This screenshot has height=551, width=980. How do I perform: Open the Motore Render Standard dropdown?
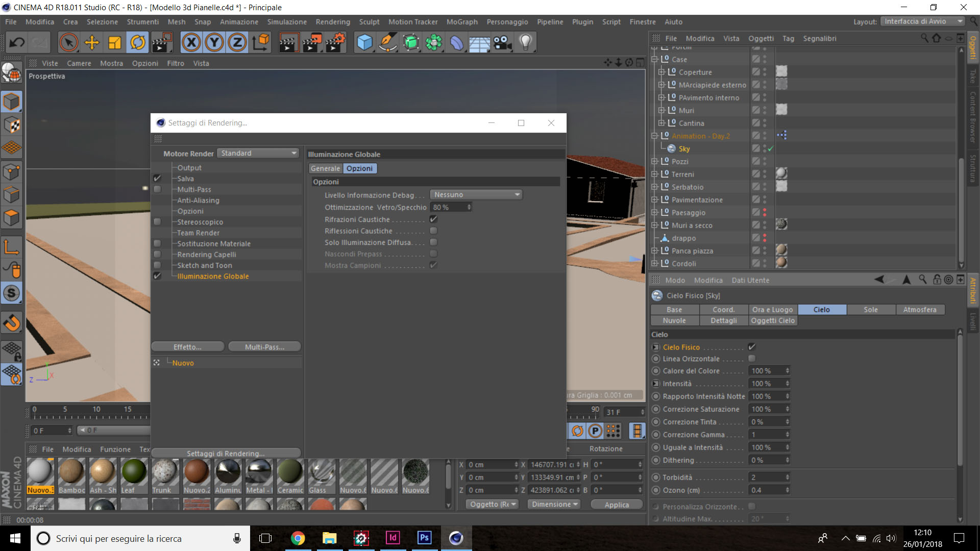click(x=258, y=153)
